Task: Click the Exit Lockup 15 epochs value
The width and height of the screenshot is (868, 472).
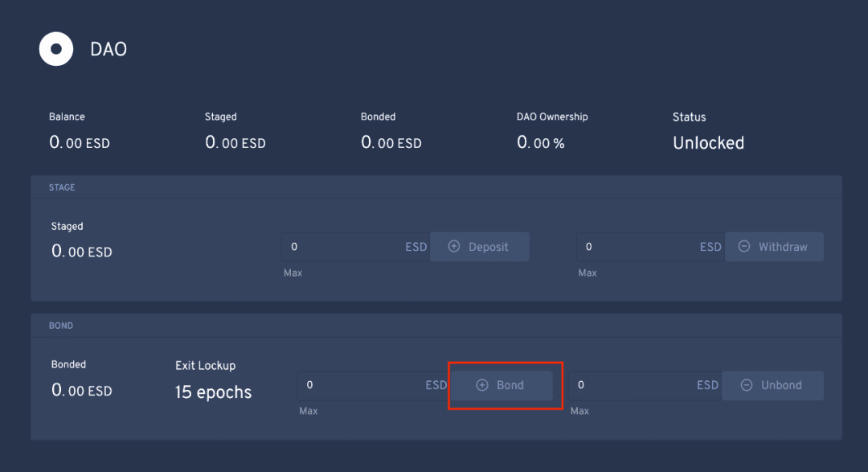Action: (x=213, y=392)
